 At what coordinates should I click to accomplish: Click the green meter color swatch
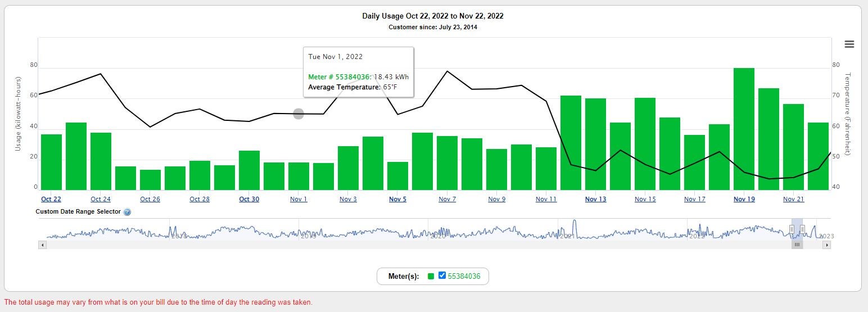pyautogui.click(x=431, y=276)
